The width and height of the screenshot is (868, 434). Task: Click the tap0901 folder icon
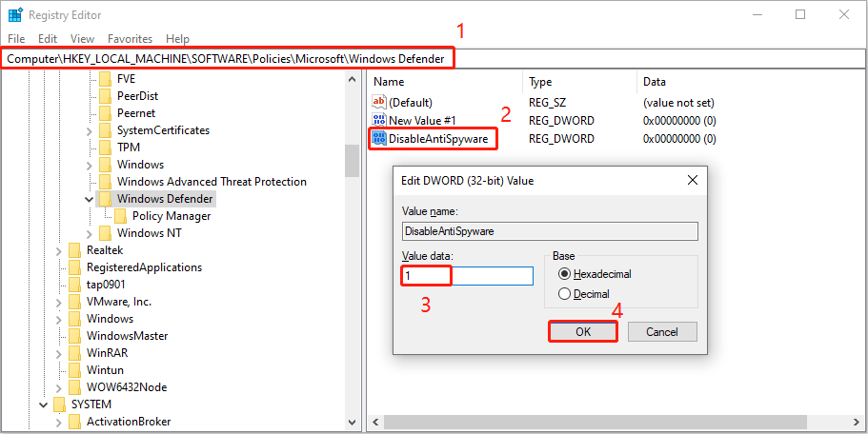tap(74, 285)
